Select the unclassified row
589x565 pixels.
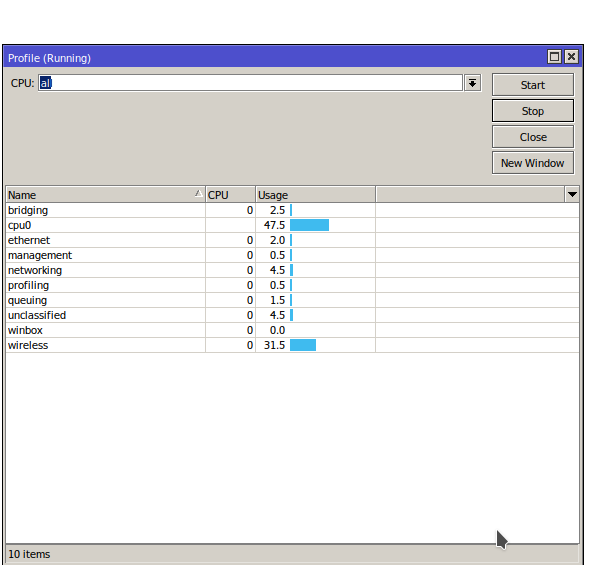click(x=292, y=316)
